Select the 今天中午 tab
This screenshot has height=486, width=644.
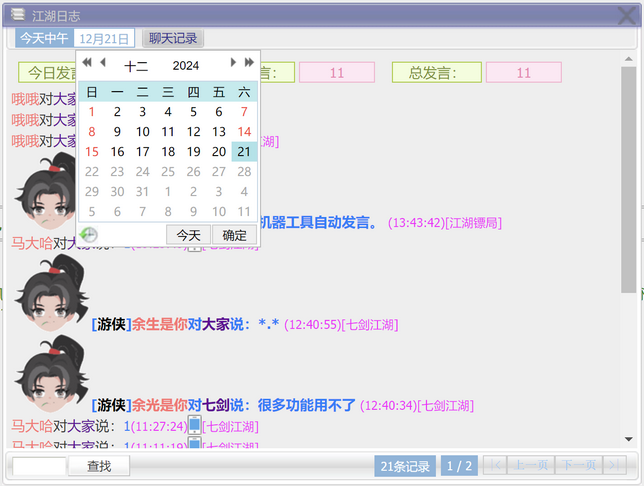coord(45,39)
